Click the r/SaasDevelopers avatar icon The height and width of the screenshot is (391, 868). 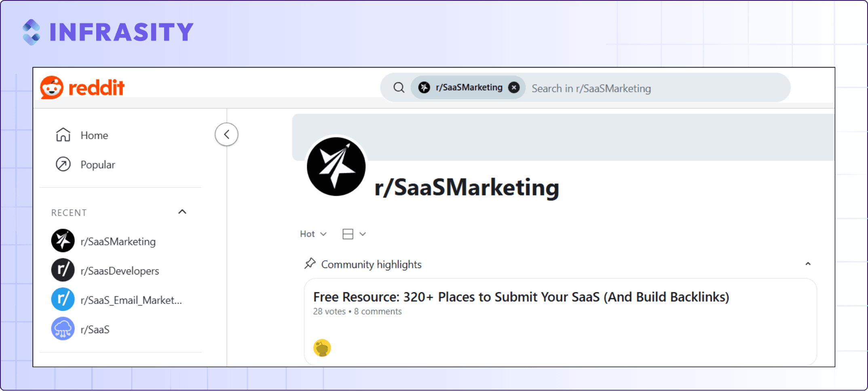63,270
